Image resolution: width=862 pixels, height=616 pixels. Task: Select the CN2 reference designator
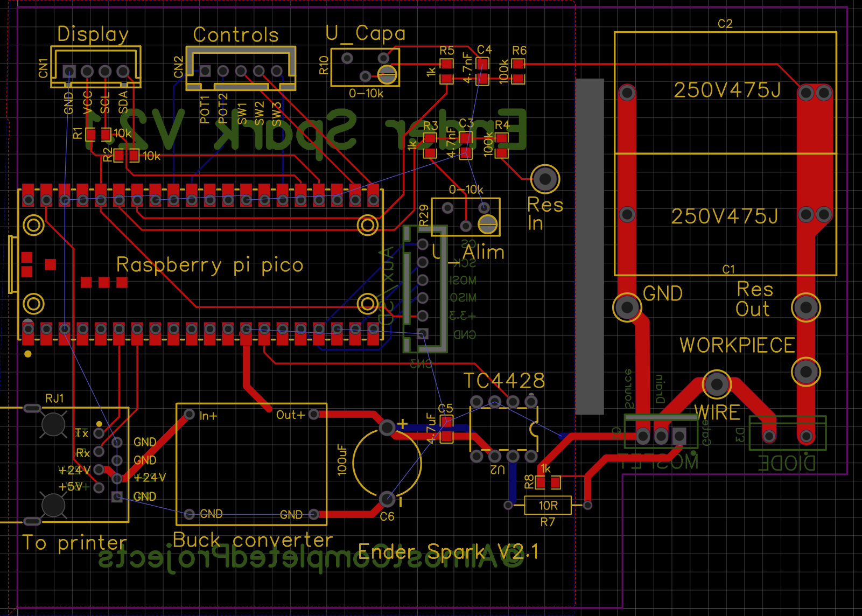pyautogui.click(x=179, y=67)
